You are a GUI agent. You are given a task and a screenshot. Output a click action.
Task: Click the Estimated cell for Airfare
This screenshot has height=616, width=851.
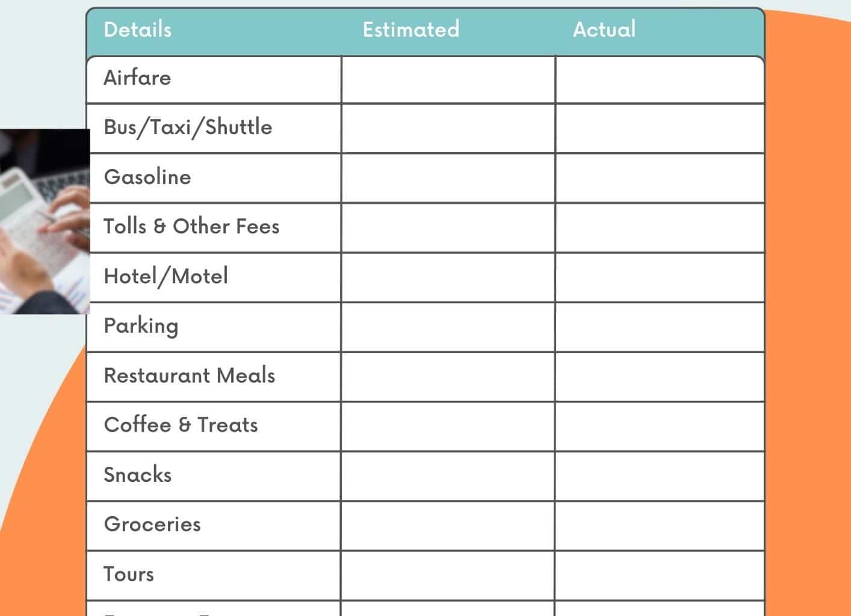pyautogui.click(x=448, y=79)
